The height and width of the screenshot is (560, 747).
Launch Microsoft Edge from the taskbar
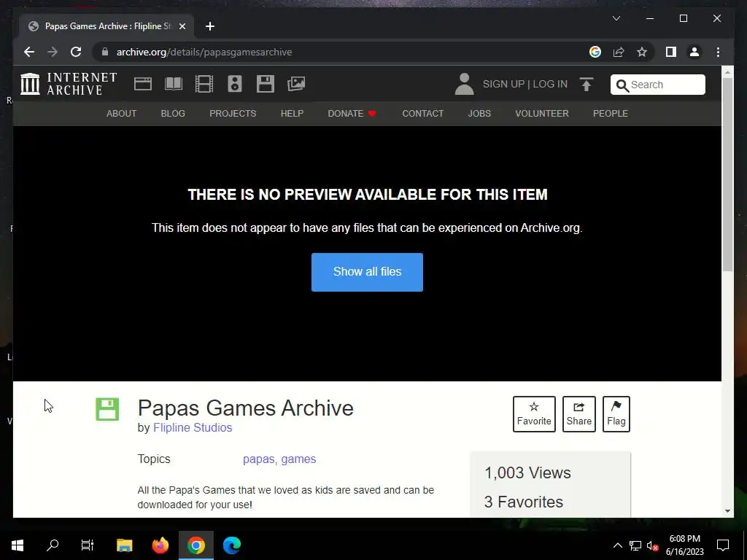232,545
